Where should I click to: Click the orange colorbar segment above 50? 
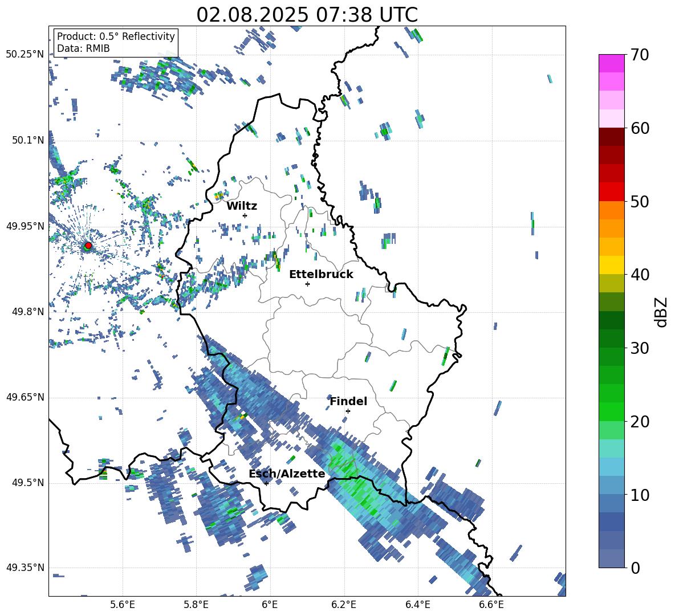click(611, 210)
